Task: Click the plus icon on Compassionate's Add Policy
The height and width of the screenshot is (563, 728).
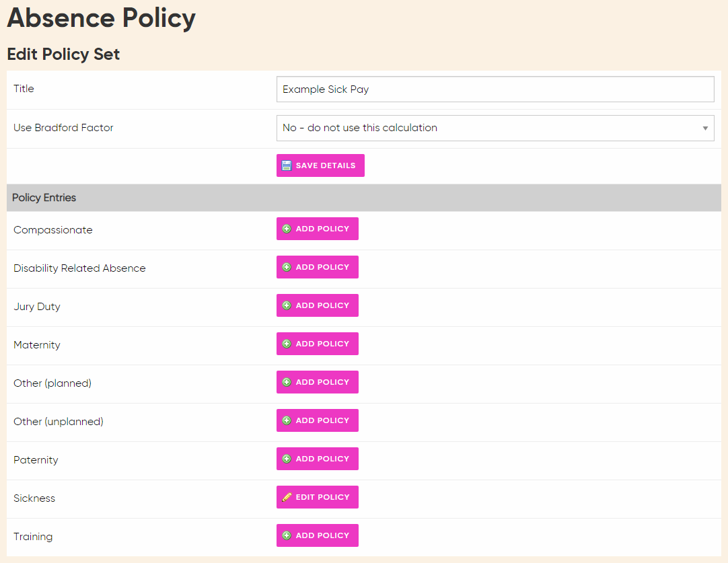Action: pos(287,229)
